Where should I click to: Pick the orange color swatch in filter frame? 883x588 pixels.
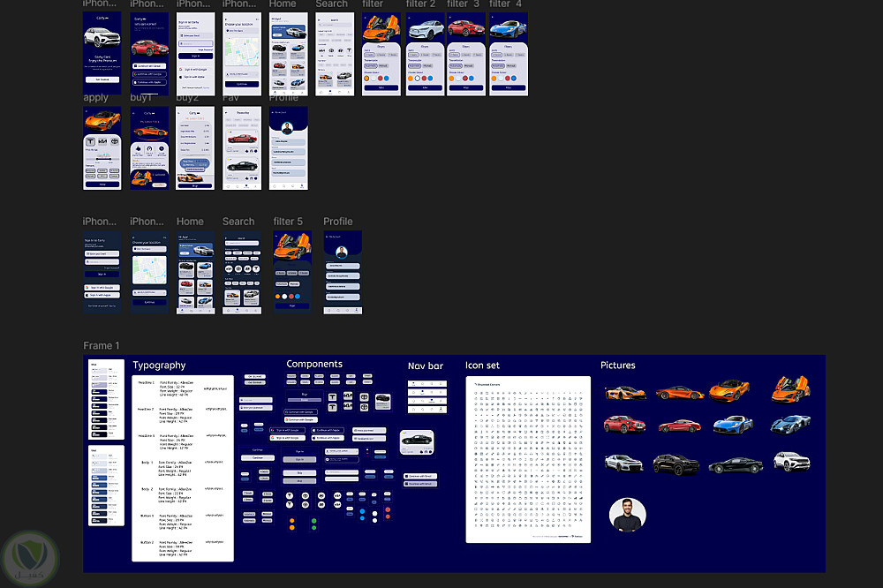[x=366, y=79]
